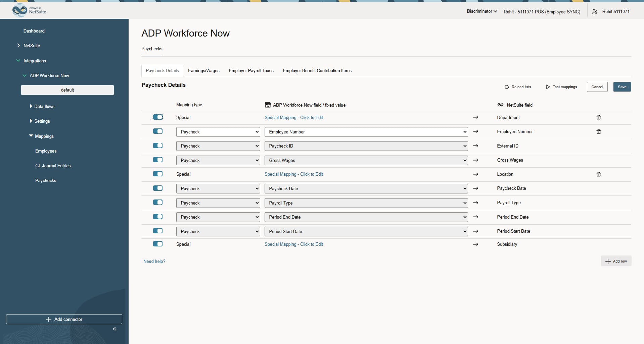Open mapping type dropdown for Gross Wages row

click(218, 160)
